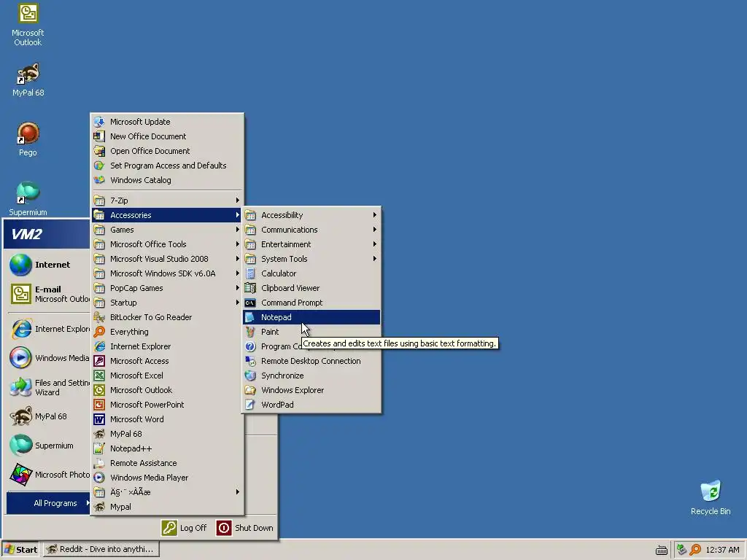Image resolution: width=747 pixels, height=560 pixels.
Task: Launch MyPal 68 from the desktop
Action: tap(28, 79)
